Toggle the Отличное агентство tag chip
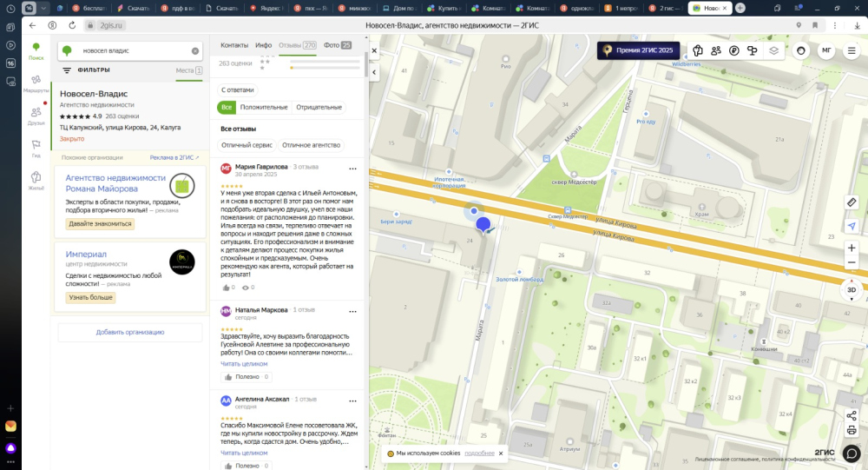Screen dimensions: 868x470 coord(311,145)
